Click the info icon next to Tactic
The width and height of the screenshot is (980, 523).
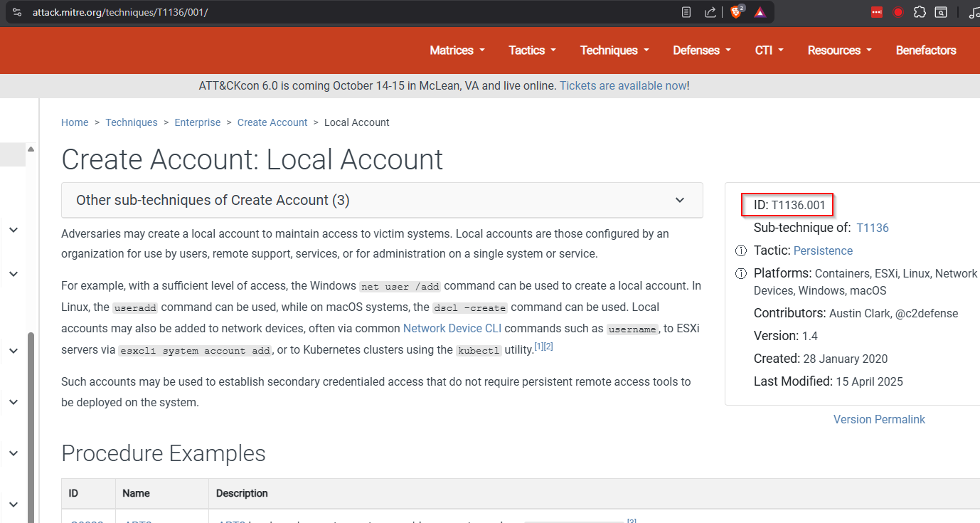[740, 250]
